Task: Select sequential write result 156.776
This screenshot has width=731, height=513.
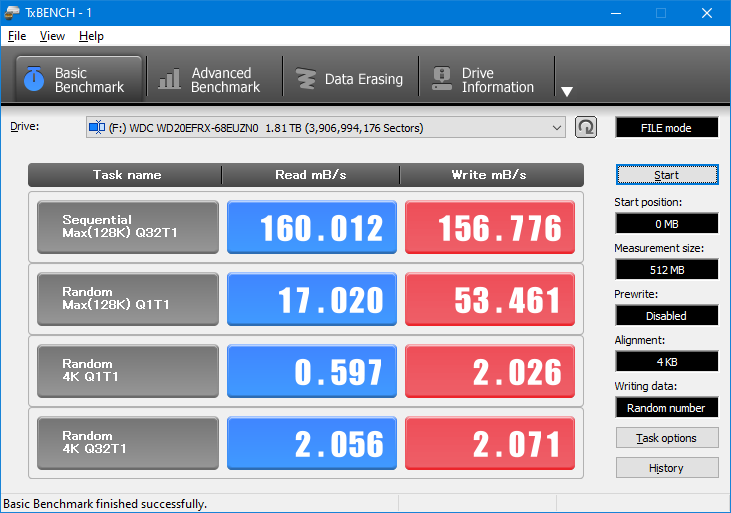Action: 490,227
